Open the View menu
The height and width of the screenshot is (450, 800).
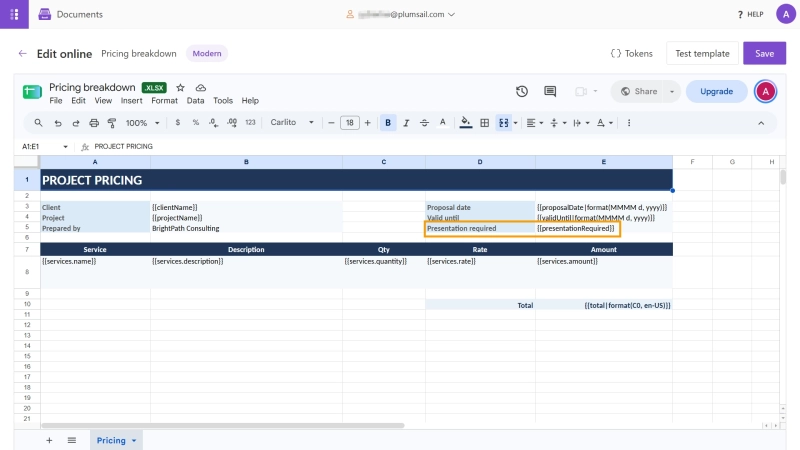[103, 101]
